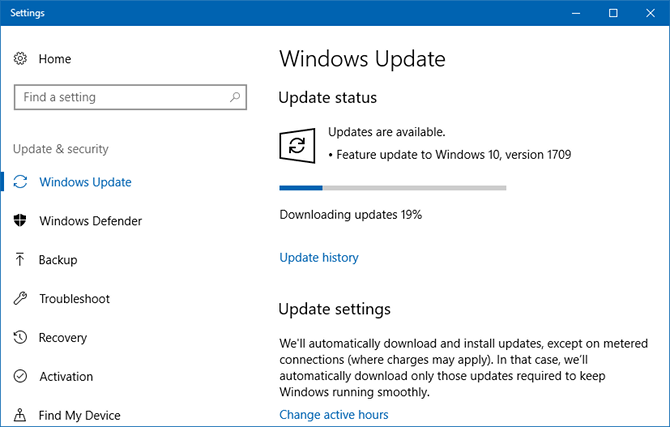Click the Downloading updates 19% text
Viewport: 670px width, 427px height.
tap(350, 215)
